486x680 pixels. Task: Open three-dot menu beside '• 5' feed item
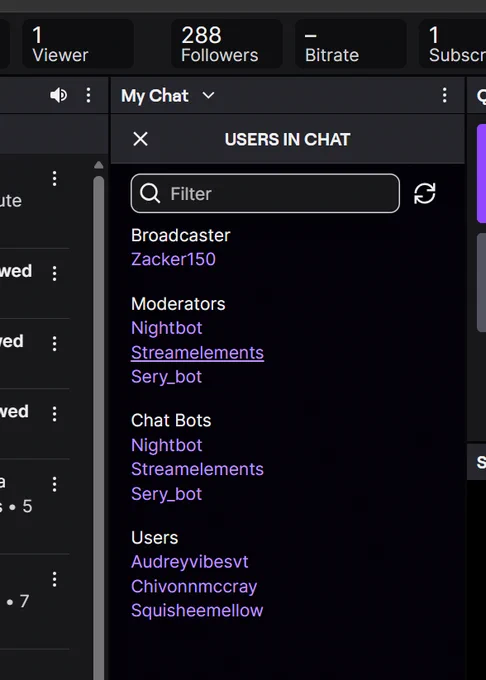[54, 484]
